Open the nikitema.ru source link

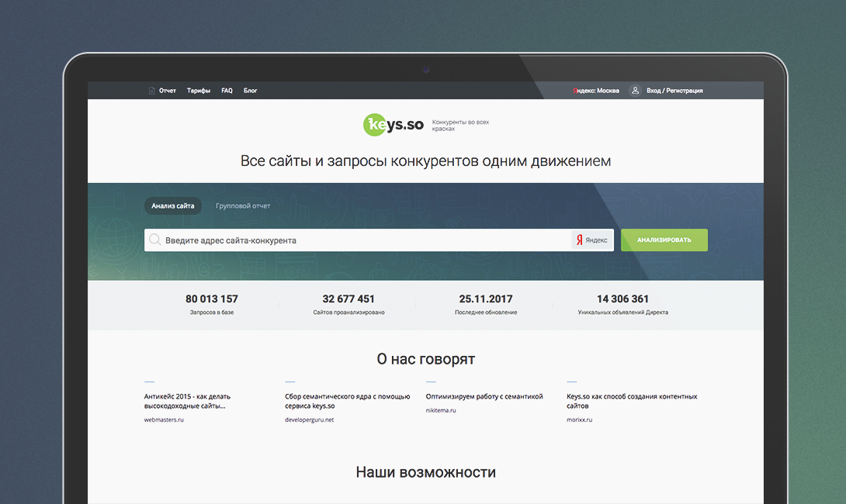(441, 410)
